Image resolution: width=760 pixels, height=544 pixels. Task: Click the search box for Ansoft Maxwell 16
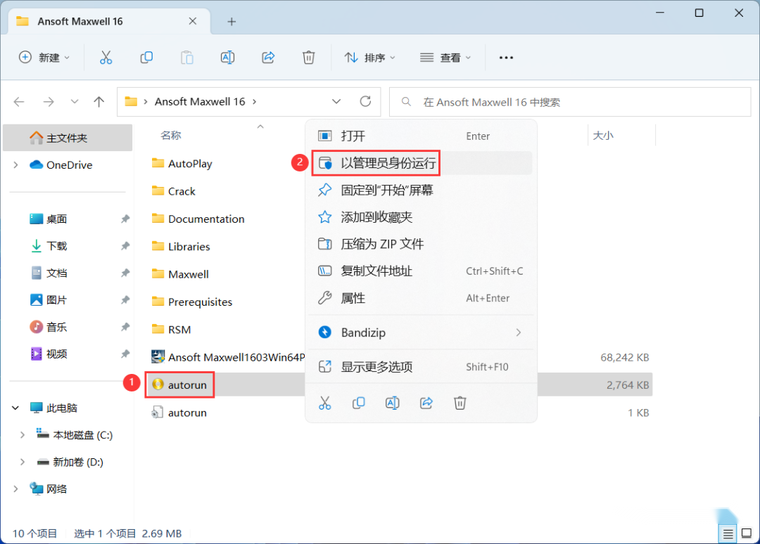click(570, 102)
